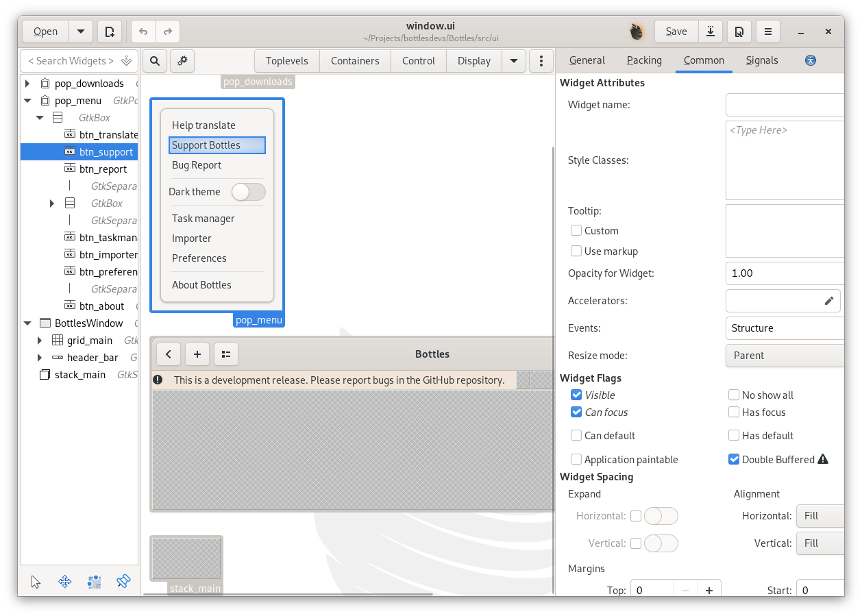
Task: Click the Save button
Action: 676,32
